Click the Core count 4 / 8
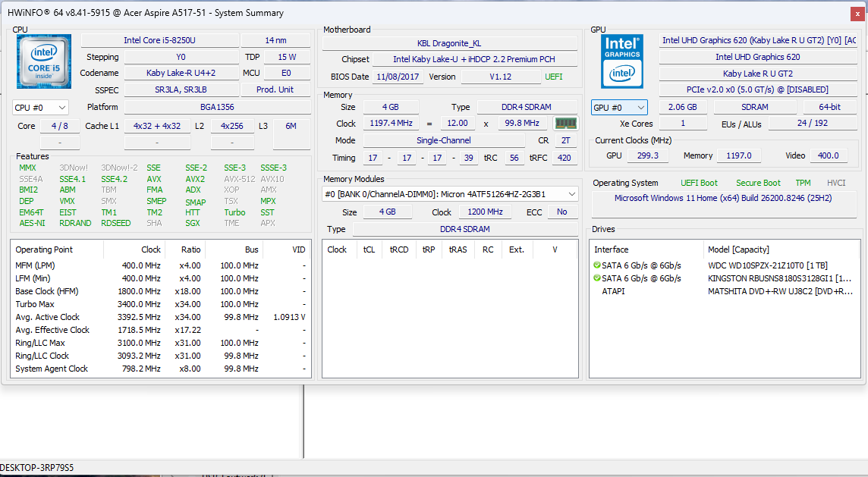This screenshot has width=868, height=477. 60,126
